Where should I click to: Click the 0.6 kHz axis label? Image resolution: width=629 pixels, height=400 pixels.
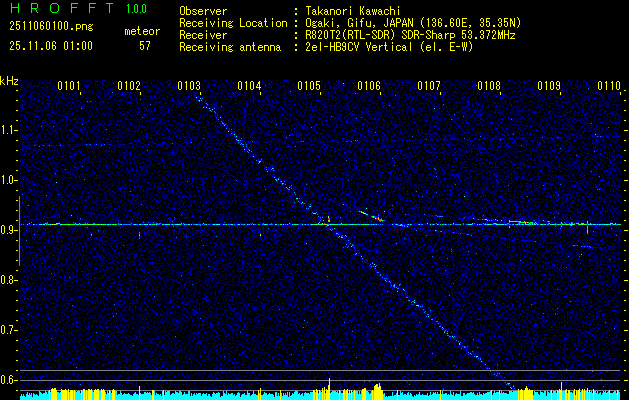click(8, 380)
